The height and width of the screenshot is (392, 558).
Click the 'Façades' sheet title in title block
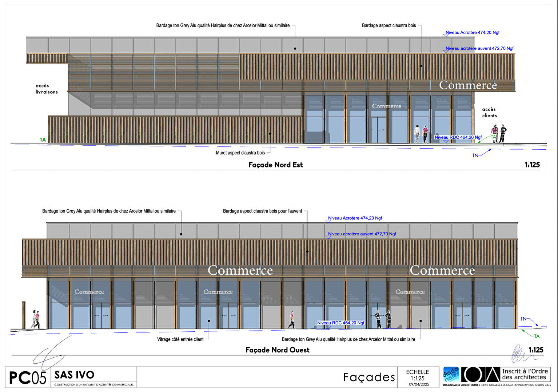pyautogui.click(x=369, y=377)
